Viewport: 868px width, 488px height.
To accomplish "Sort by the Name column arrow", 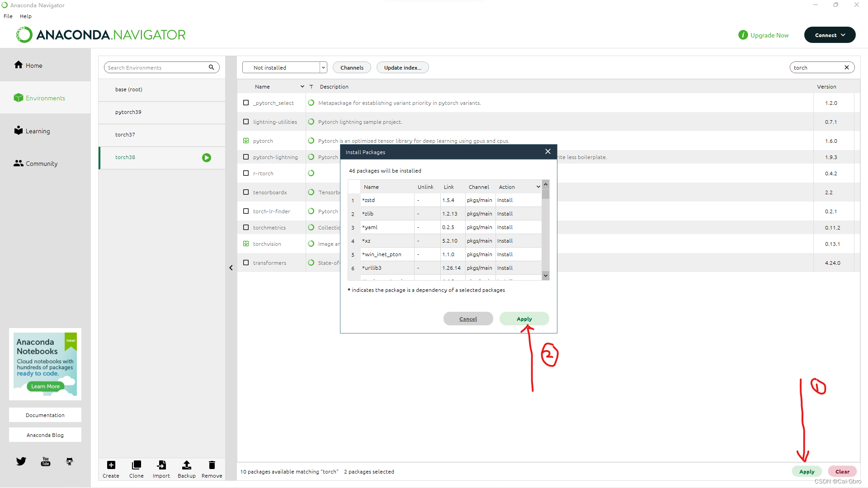I will pyautogui.click(x=302, y=86).
